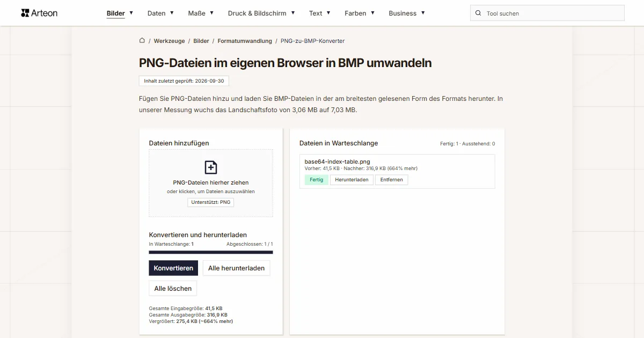
Task: Click Vergrößert: 275,4 KB text
Action: click(x=191, y=321)
